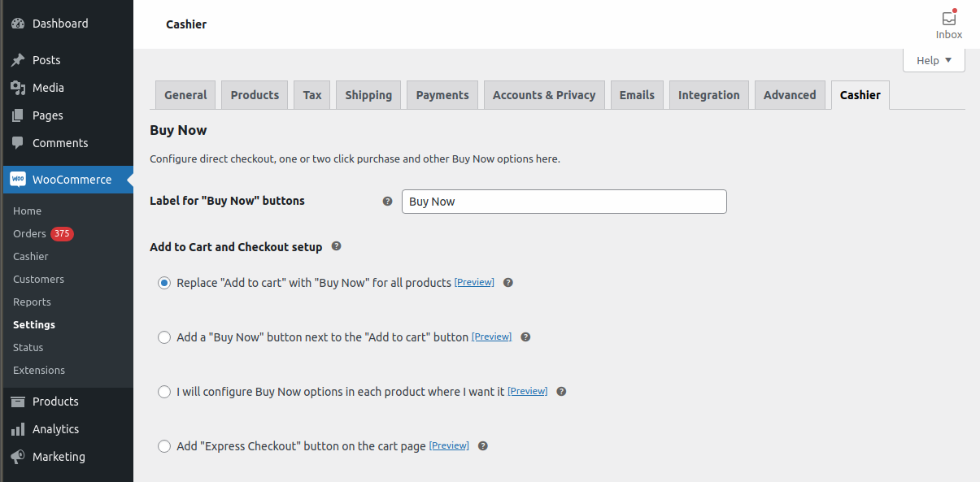Click the Analytics bar chart icon
Image resolution: width=980 pixels, height=482 pixels.
(x=18, y=429)
